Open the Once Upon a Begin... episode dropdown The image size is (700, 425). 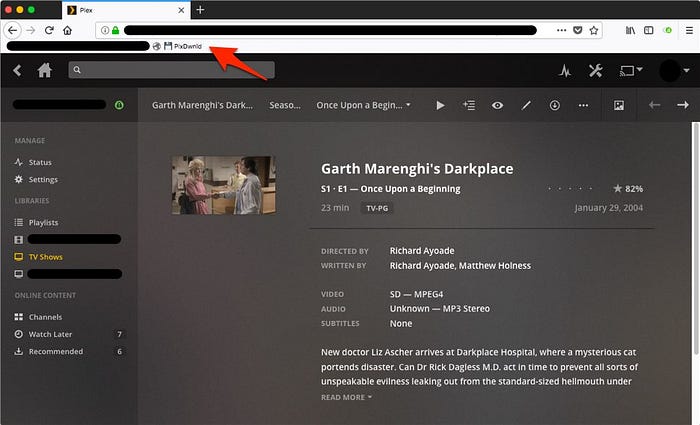click(363, 105)
